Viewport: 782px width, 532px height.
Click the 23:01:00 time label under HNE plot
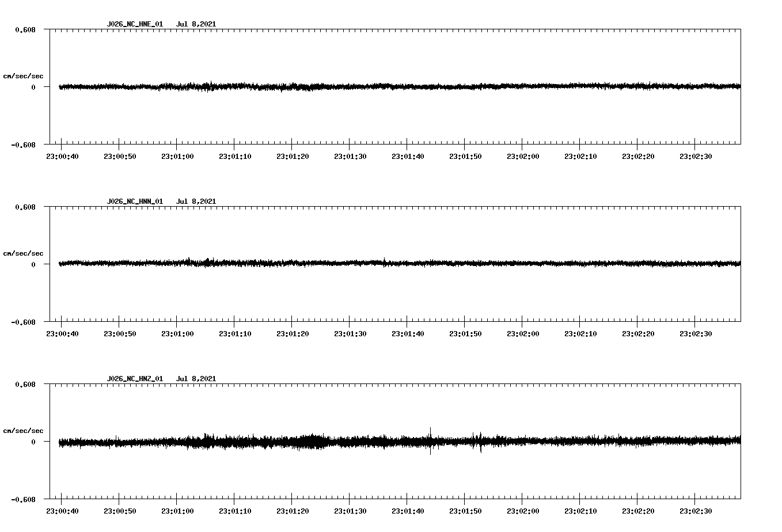pos(177,157)
